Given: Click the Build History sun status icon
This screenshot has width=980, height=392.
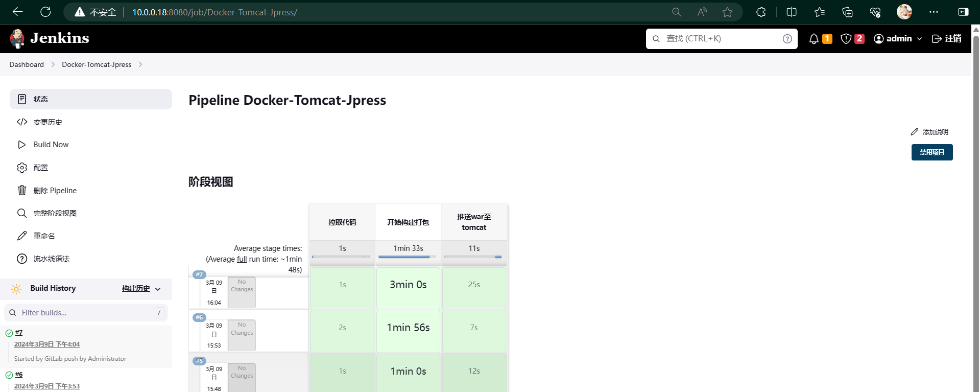Looking at the screenshot, I should [x=16, y=289].
